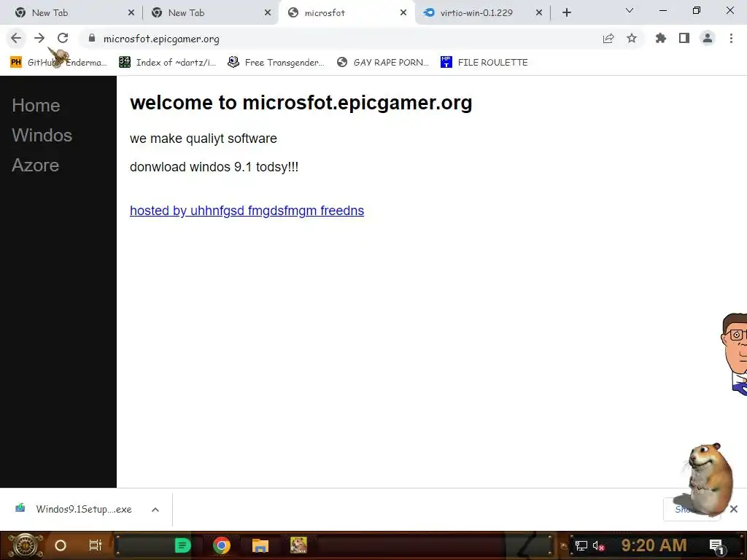The image size is (747, 560).
Task: Bookmark this page with the star icon
Action: (632, 38)
